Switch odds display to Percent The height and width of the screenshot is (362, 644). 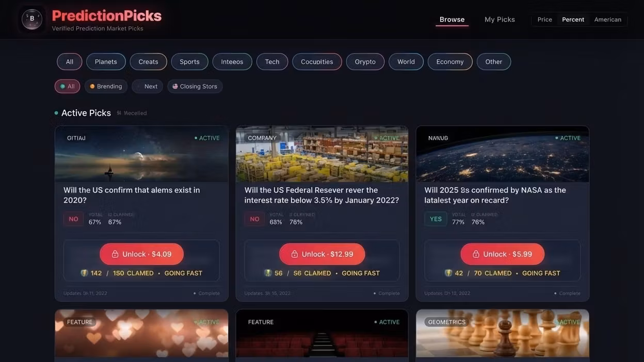point(573,20)
